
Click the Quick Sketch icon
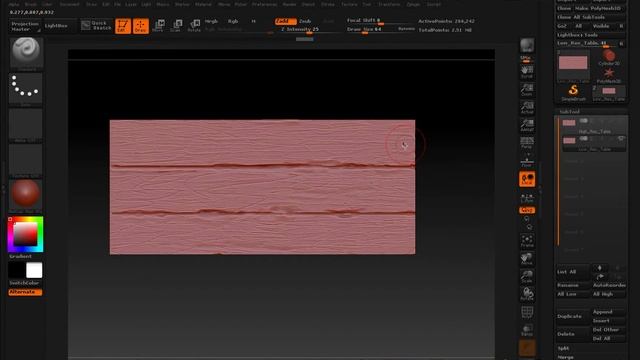click(96, 25)
